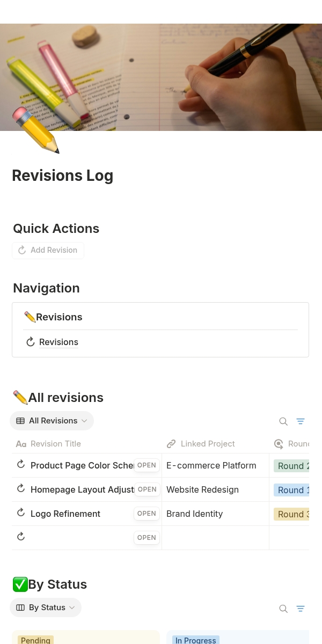Image resolution: width=322 pixels, height=644 pixels.
Task: Click the Pending status column label
Action: [x=35, y=640]
